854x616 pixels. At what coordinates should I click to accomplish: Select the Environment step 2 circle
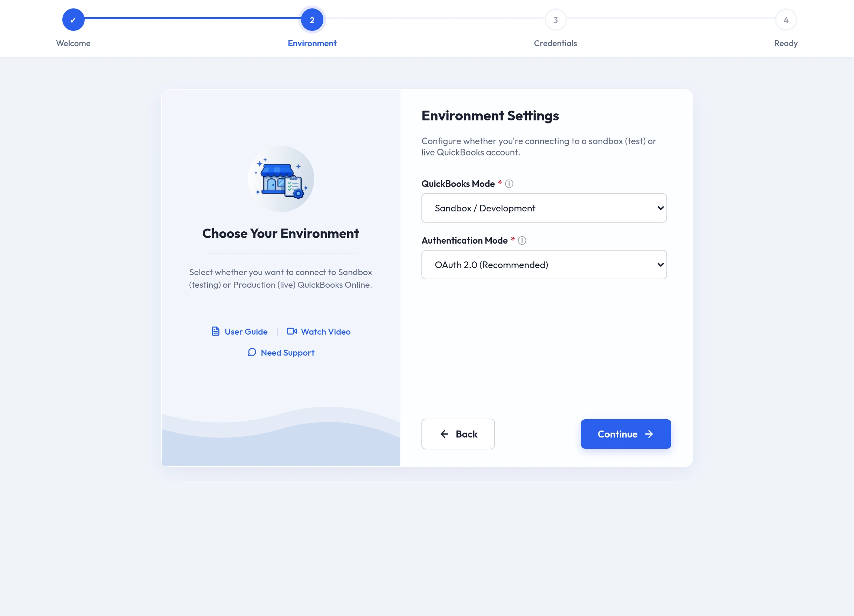(312, 20)
